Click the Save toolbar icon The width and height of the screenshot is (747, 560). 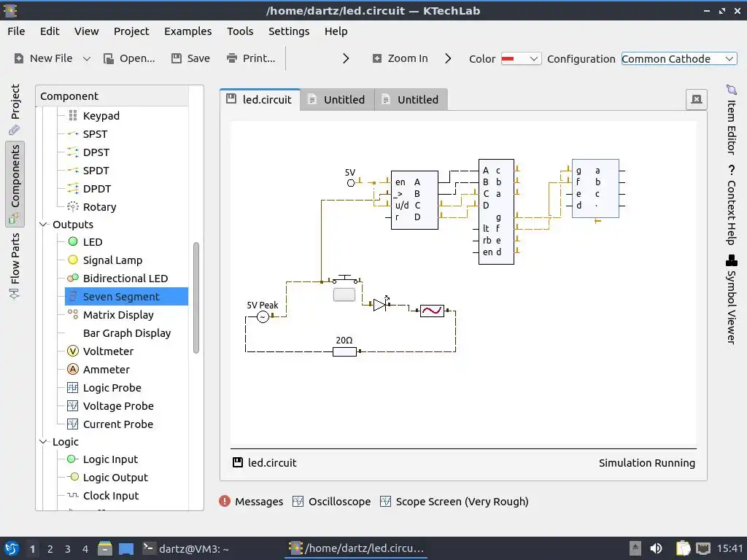click(x=177, y=58)
